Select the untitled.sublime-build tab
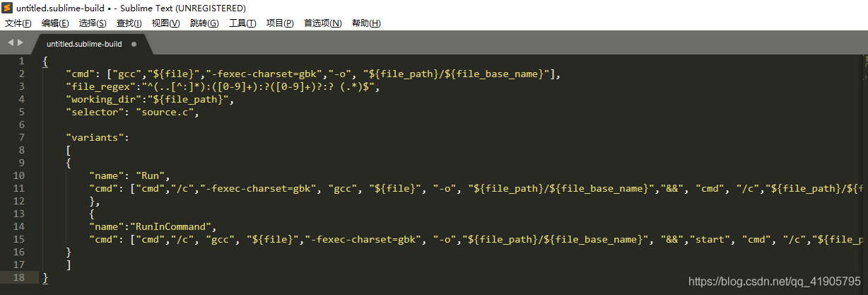 [84, 44]
